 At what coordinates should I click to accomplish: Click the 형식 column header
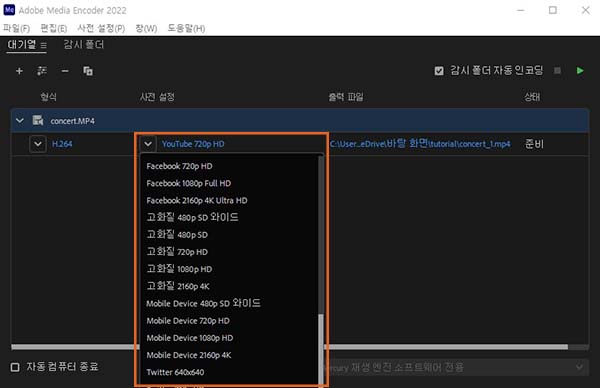pyautogui.click(x=49, y=97)
